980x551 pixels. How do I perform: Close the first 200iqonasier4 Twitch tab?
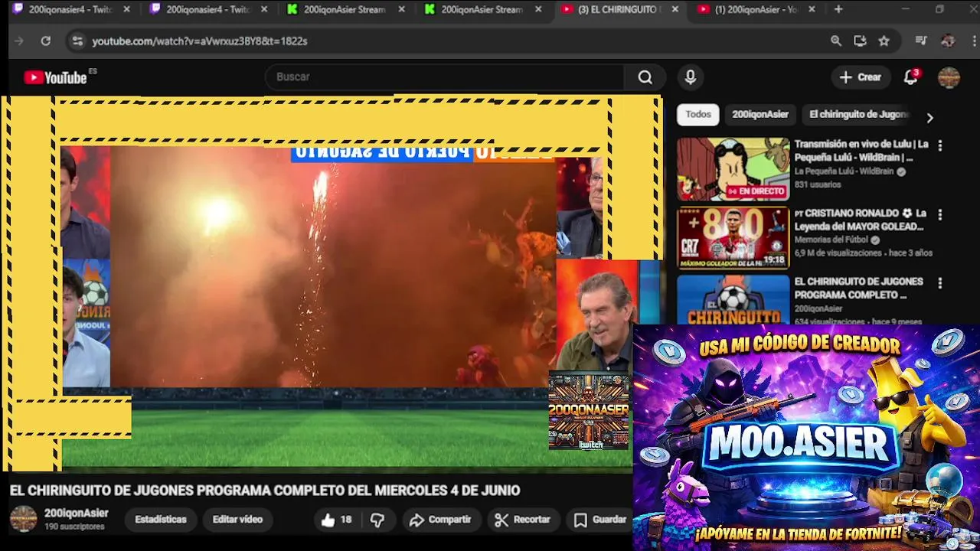tap(127, 9)
